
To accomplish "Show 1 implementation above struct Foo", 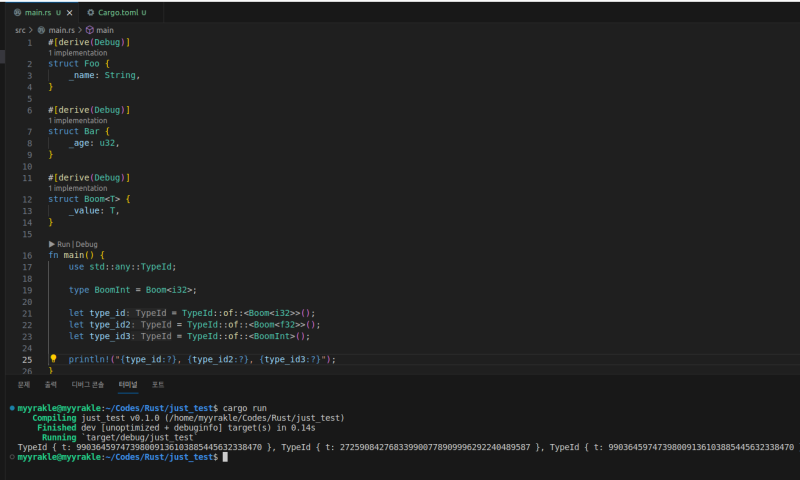I will 78,53.
